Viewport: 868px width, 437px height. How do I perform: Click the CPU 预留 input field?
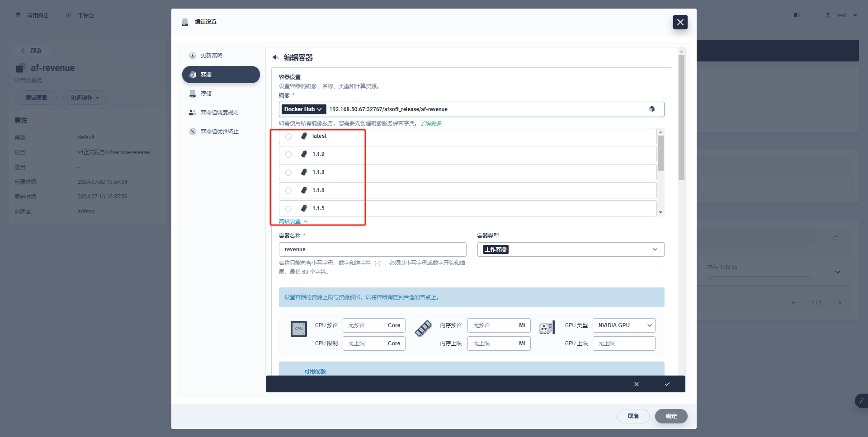tap(374, 325)
